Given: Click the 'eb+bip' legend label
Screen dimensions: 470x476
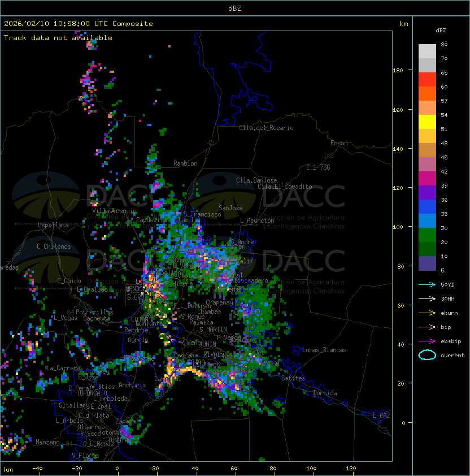Looking at the screenshot, I should (451, 341).
